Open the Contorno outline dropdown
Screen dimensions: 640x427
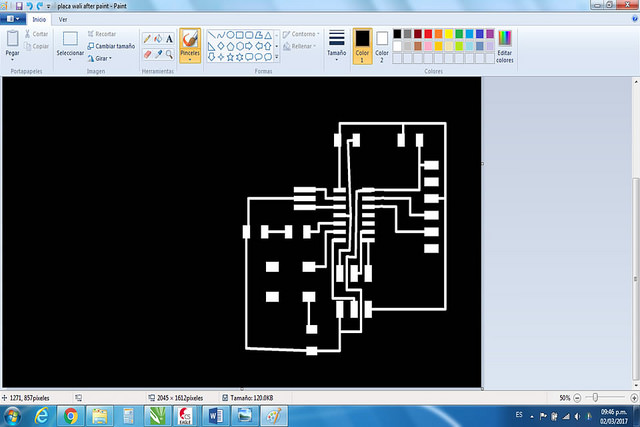301,34
